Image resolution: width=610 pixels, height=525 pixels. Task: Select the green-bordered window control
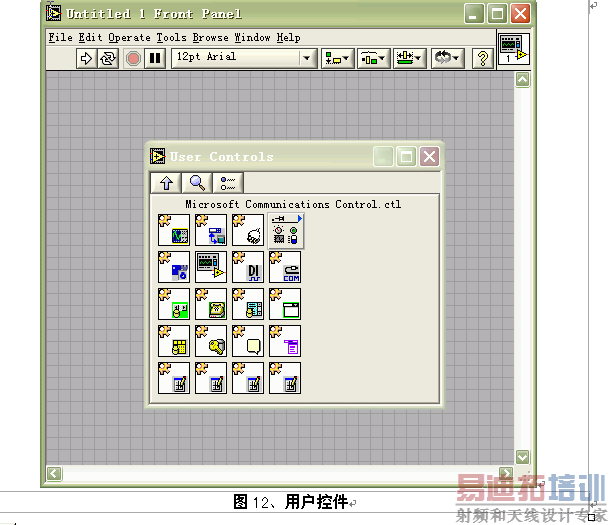click(285, 304)
